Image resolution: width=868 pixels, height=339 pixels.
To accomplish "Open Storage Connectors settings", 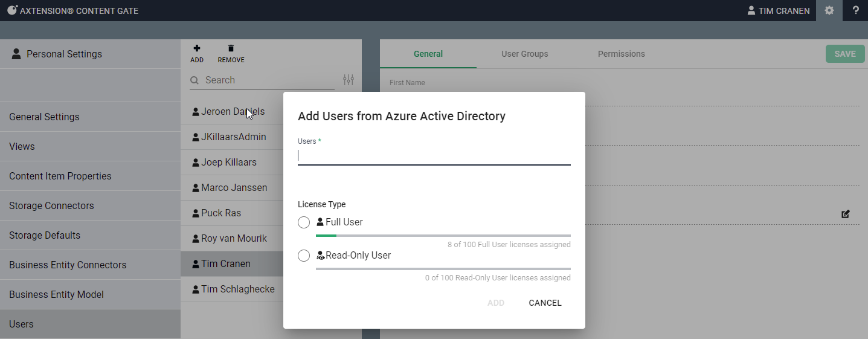I will click(x=51, y=205).
